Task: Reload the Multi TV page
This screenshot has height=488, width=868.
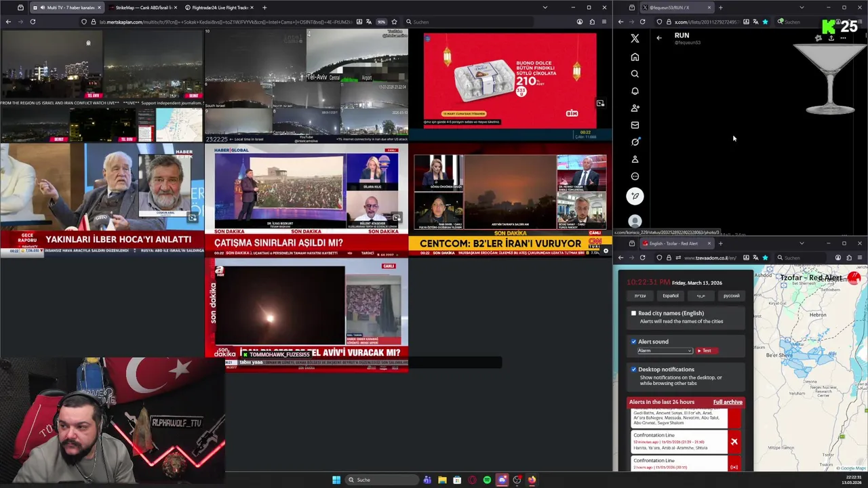Action: point(33,22)
